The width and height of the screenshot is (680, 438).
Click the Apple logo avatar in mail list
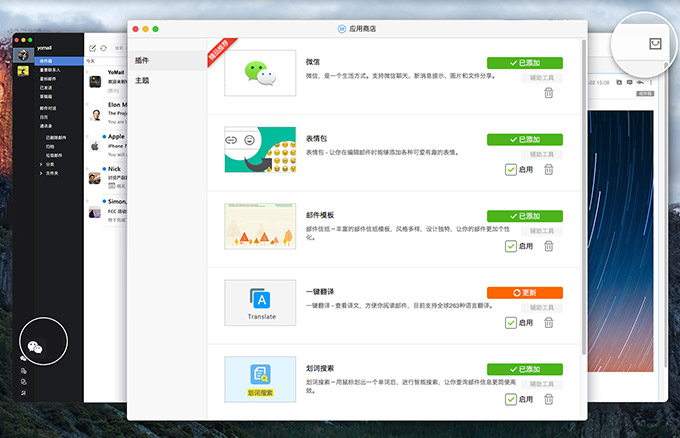point(95,146)
